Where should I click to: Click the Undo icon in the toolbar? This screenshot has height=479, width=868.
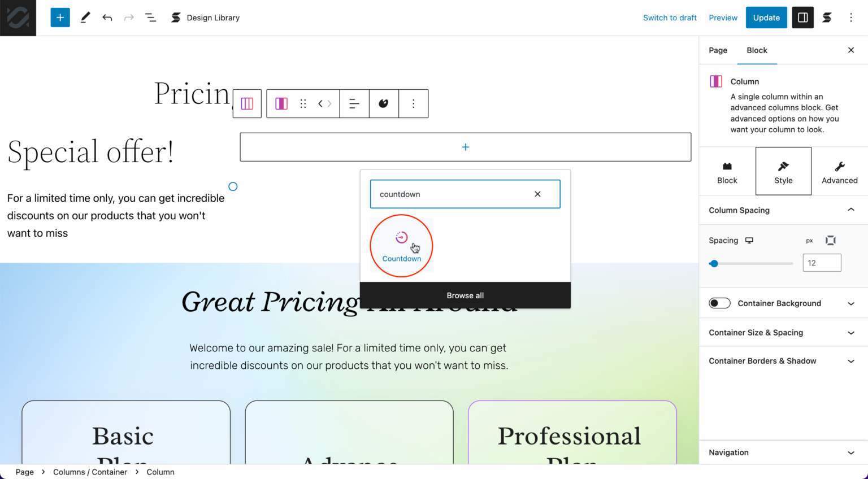tap(107, 18)
